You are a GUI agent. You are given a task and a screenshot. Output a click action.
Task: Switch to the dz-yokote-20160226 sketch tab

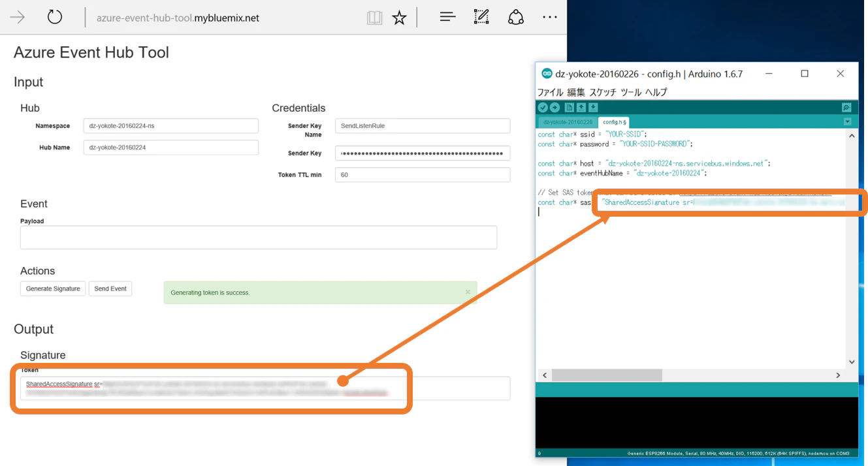coord(568,122)
